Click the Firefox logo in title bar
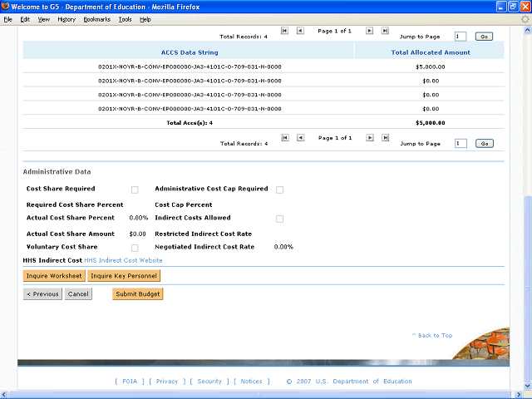 pos(5,7)
